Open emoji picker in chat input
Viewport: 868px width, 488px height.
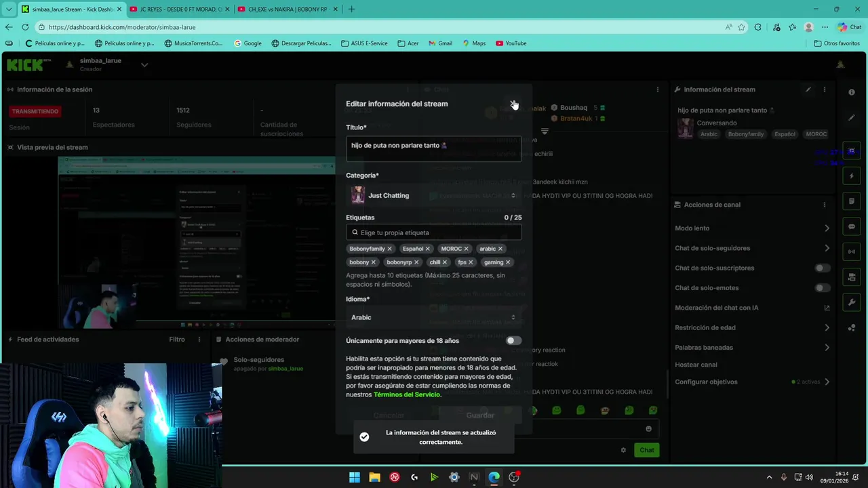[x=648, y=428]
